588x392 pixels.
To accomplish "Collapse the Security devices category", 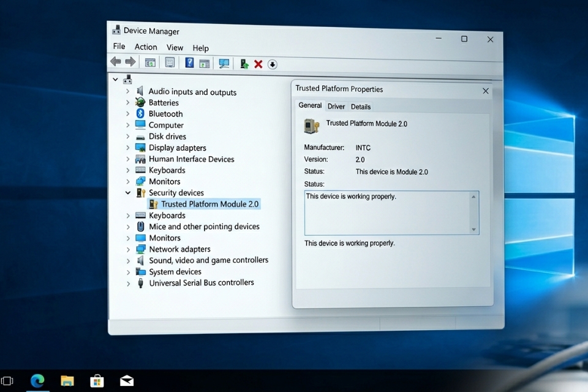I will (128, 193).
